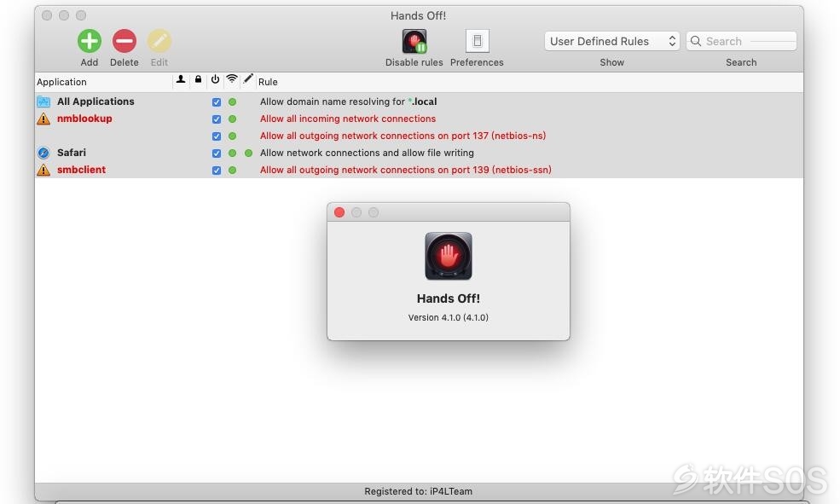
Task: Toggle the nmblookup incoming connections checkbox
Action: pyautogui.click(x=217, y=119)
